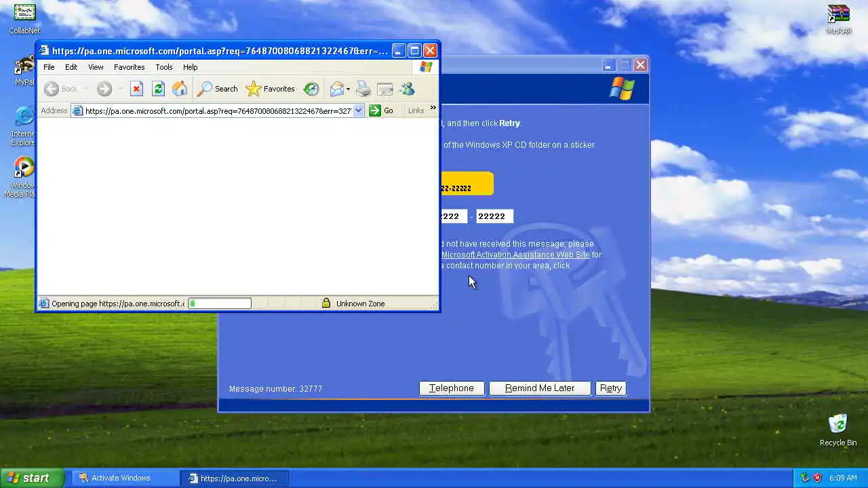868x488 pixels.
Task: Minimize the Activate Windows dialog
Action: point(608,65)
